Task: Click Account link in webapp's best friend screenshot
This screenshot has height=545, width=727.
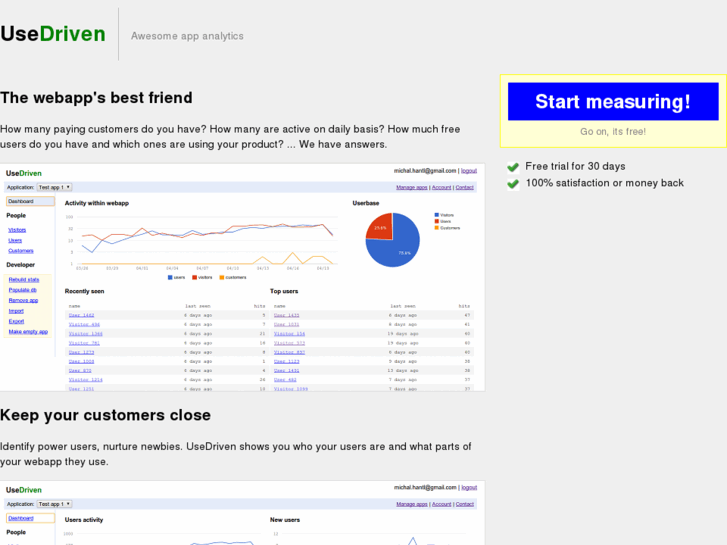Action: click(441, 187)
